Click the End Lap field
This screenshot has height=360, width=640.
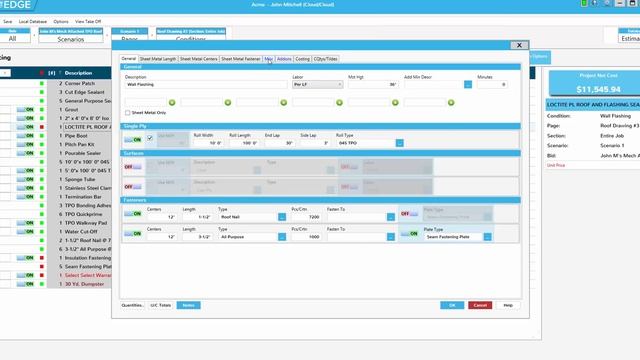pos(279,143)
